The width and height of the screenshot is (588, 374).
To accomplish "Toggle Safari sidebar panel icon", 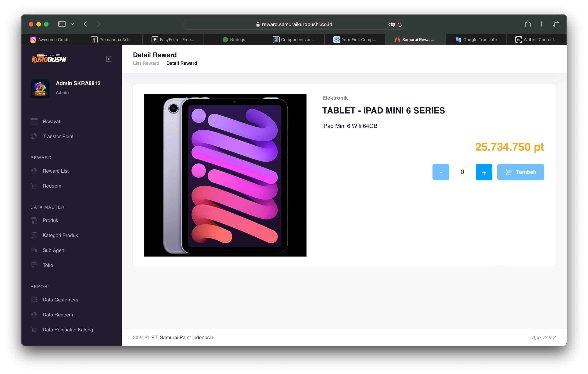I will click(62, 24).
